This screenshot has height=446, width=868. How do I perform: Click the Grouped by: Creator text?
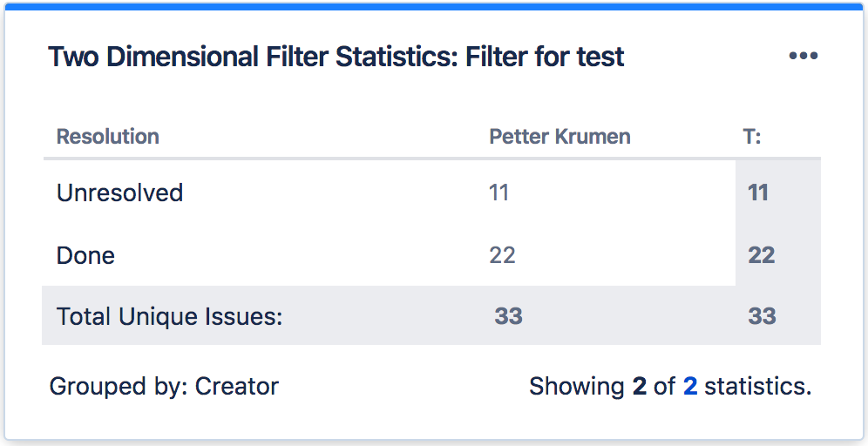164,386
